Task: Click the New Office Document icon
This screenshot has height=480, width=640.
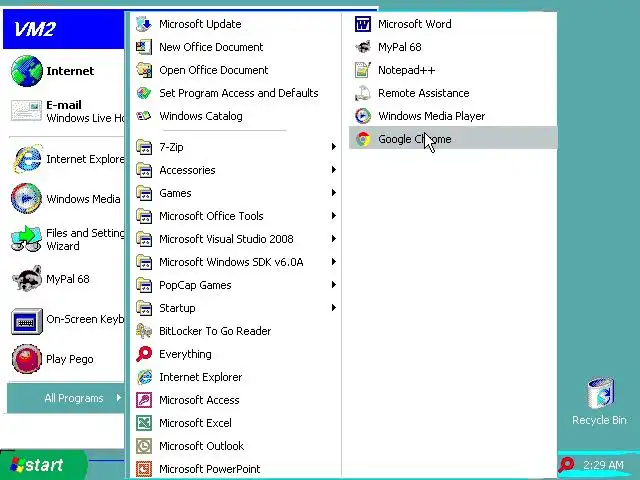Action: pyautogui.click(x=144, y=47)
